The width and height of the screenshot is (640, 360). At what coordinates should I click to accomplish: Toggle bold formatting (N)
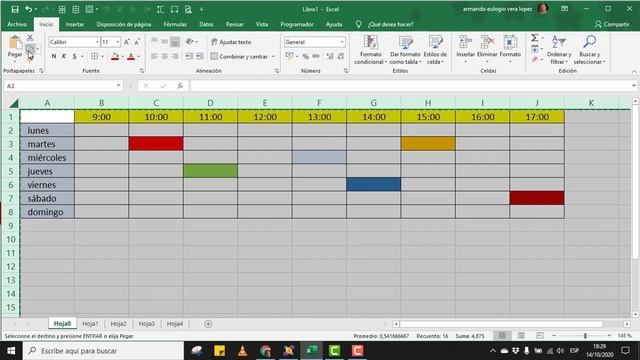tap(54, 56)
